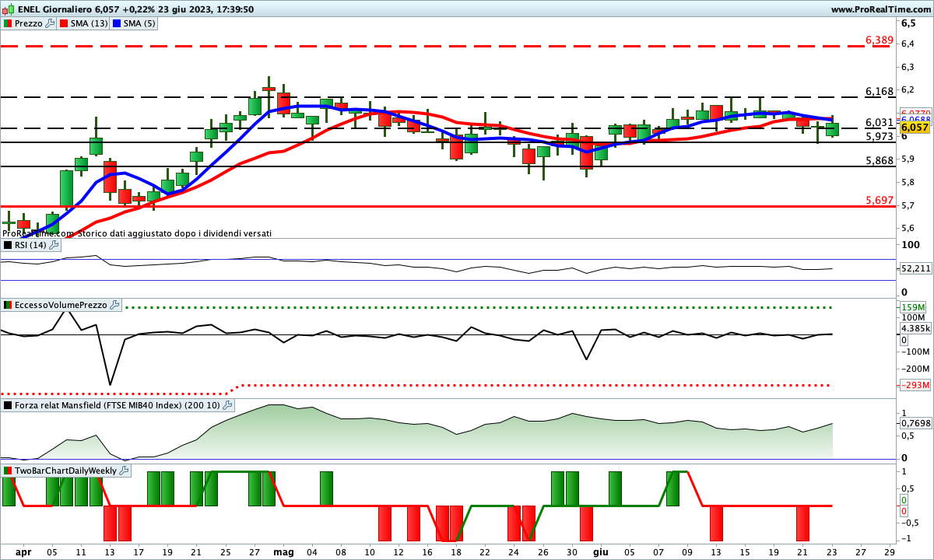Viewport: 934px width, 560px height.
Task: Select the Forza relat Mansfield panel label
Action: click(118, 405)
